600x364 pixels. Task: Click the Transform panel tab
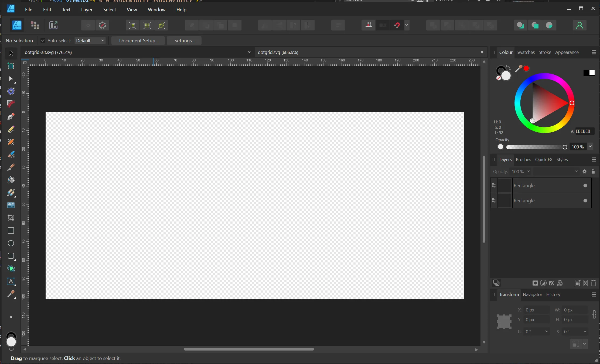pos(509,294)
